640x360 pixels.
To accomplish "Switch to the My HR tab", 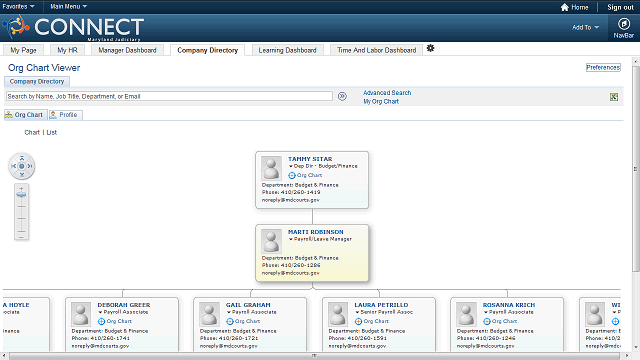I will 67,50.
